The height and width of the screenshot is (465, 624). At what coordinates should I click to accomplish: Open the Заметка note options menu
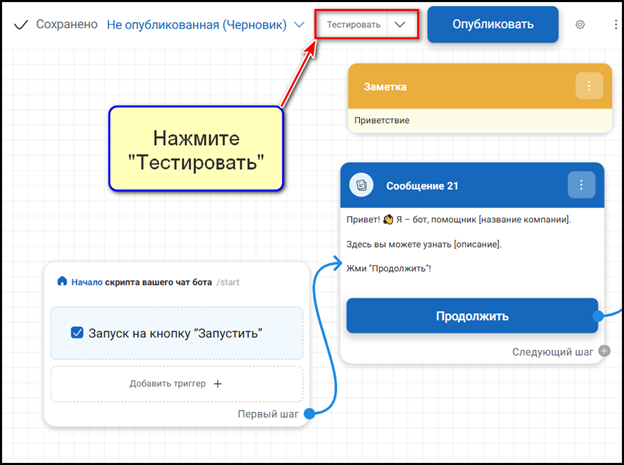tap(588, 86)
